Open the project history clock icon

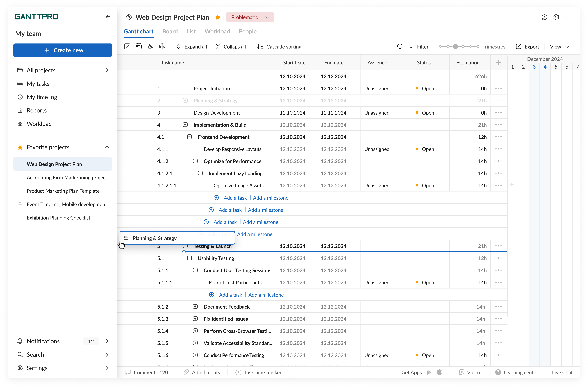544,17
